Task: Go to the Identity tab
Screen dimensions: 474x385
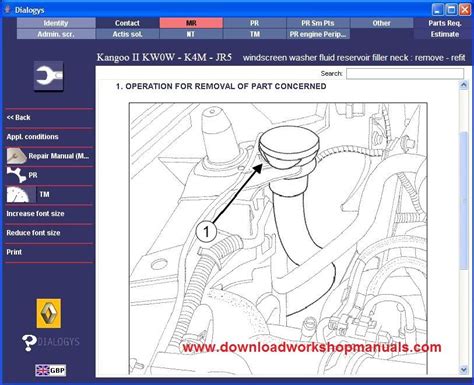Action: click(x=56, y=23)
